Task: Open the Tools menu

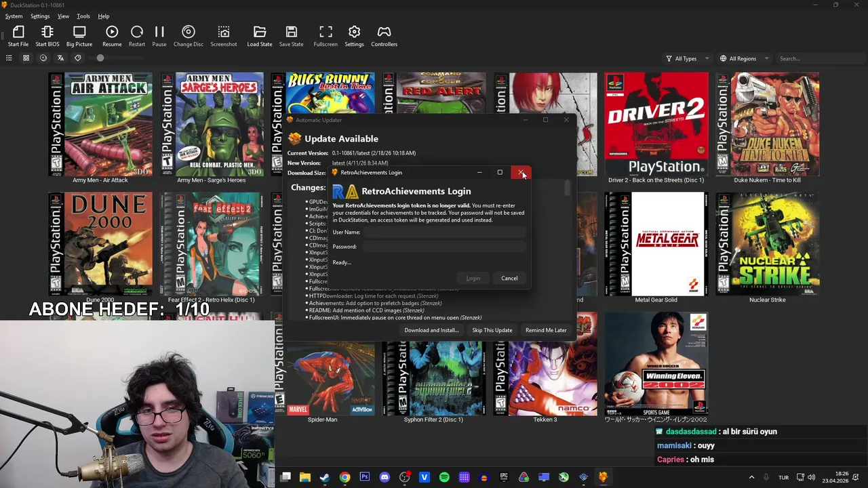Action: click(83, 16)
